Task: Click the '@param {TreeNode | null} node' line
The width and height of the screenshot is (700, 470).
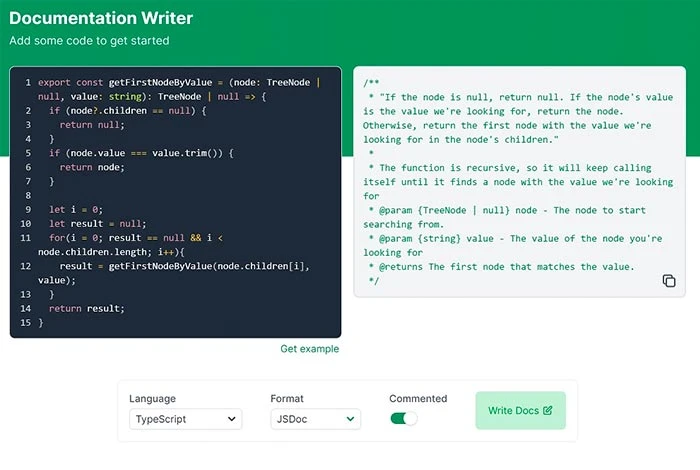Action: click(504, 217)
